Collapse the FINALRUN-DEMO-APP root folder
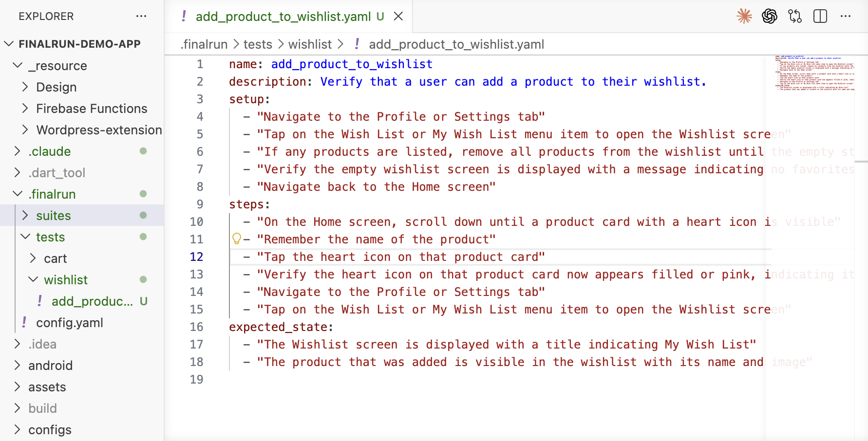The image size is (868, 441). click(x=8, y=43)
